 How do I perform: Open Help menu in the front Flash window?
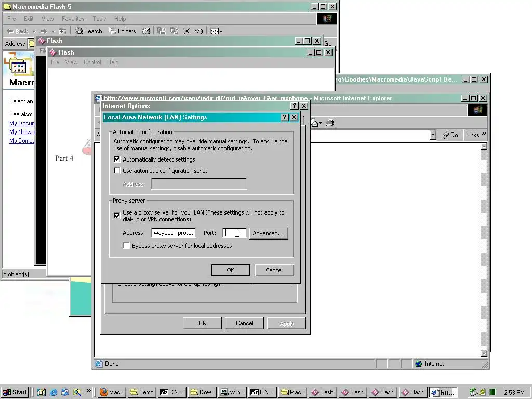pos(113,62)
